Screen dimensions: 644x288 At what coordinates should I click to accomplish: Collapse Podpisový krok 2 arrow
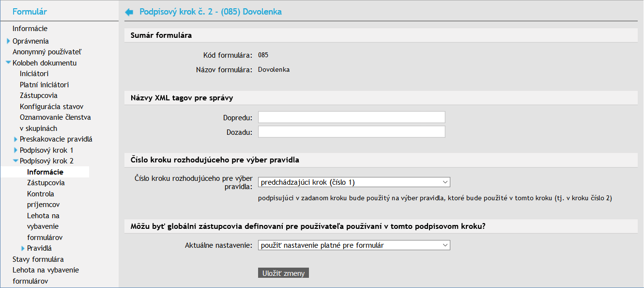tap(15, 161)
